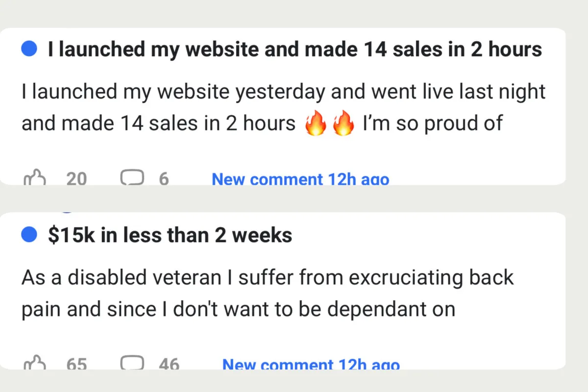588x392 pixels.
Task: Click the like count 20
Action: coord(76,179)
